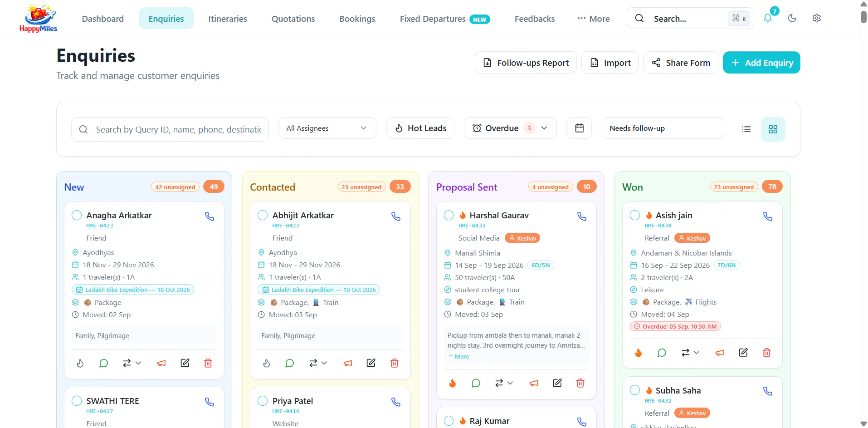Select Abhijit Arkatkar's enquiry card
Viewport: 868px width, 428px height.
tap(263, 215)
